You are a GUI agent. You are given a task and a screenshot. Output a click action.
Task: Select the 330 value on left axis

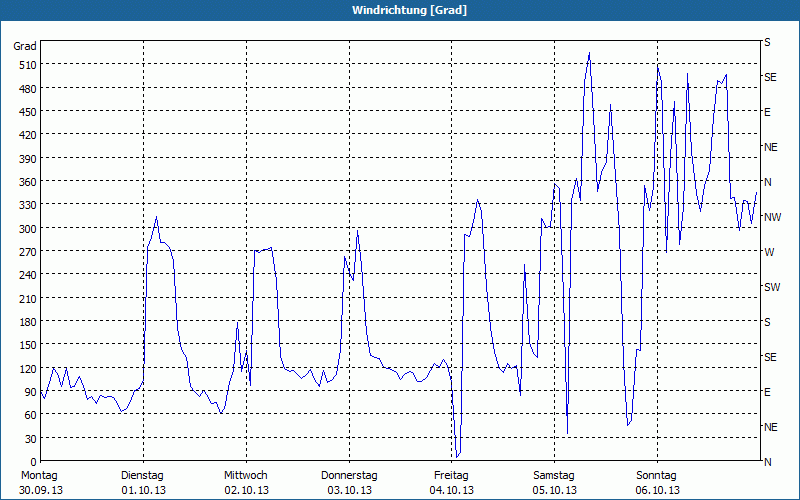pos(28,205)
